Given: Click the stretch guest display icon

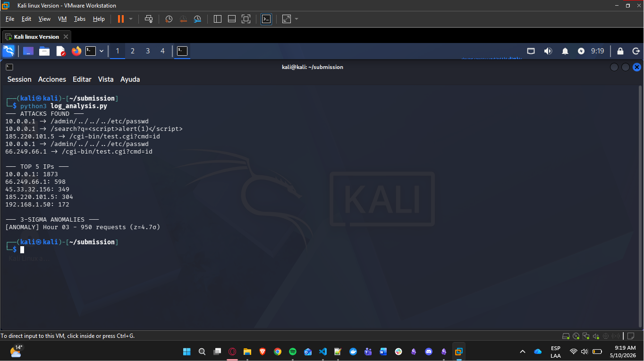Looking at the screenshot, I should click(287, 19).
